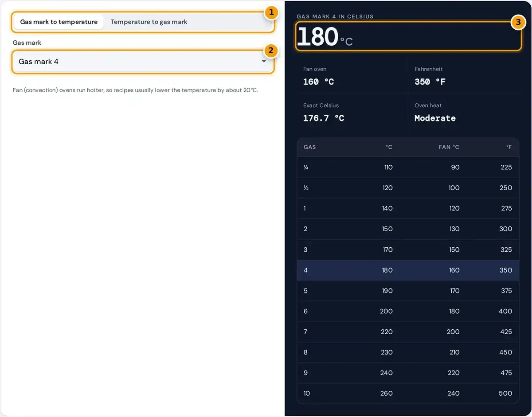Select the gas mark 10 row showing 500
The width and height of the screenshot is (532, 417).
click(408, 394)
